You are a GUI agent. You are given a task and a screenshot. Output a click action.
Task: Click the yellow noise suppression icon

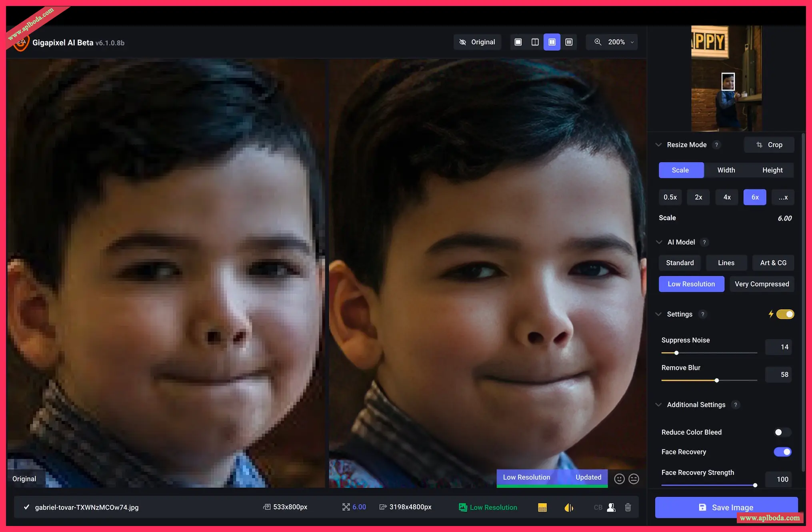click(542, 507)
